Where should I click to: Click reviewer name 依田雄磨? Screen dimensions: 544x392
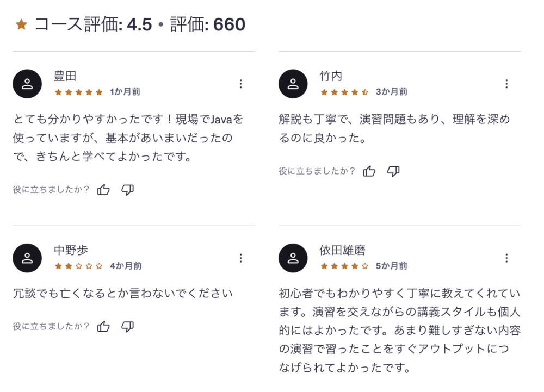(x=342, y=250)
